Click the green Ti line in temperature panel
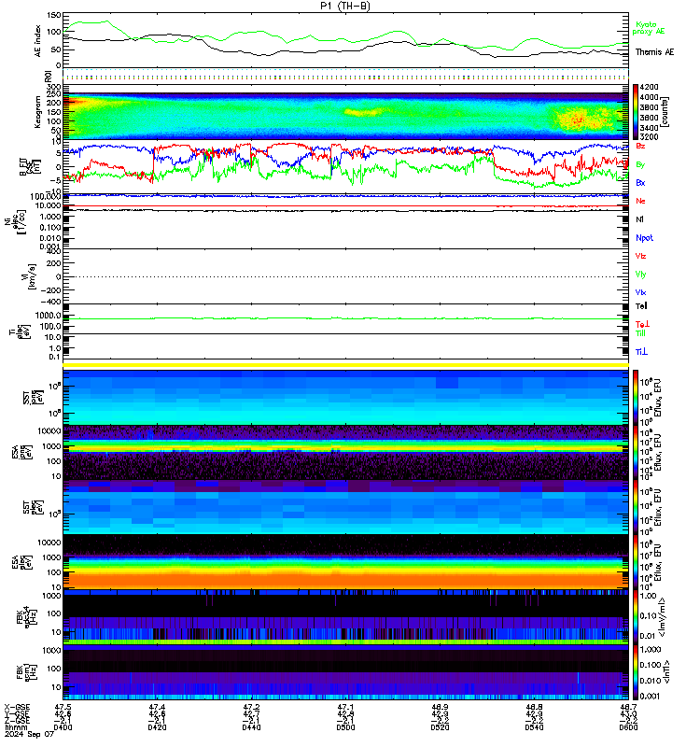Screen dimensions: 700x747 pos(345,318)
